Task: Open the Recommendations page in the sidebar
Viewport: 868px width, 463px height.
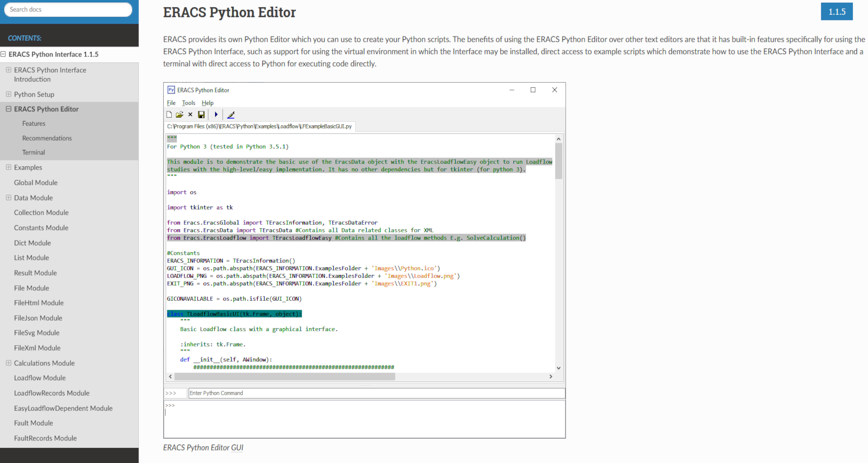Action: tap(47, 138)
